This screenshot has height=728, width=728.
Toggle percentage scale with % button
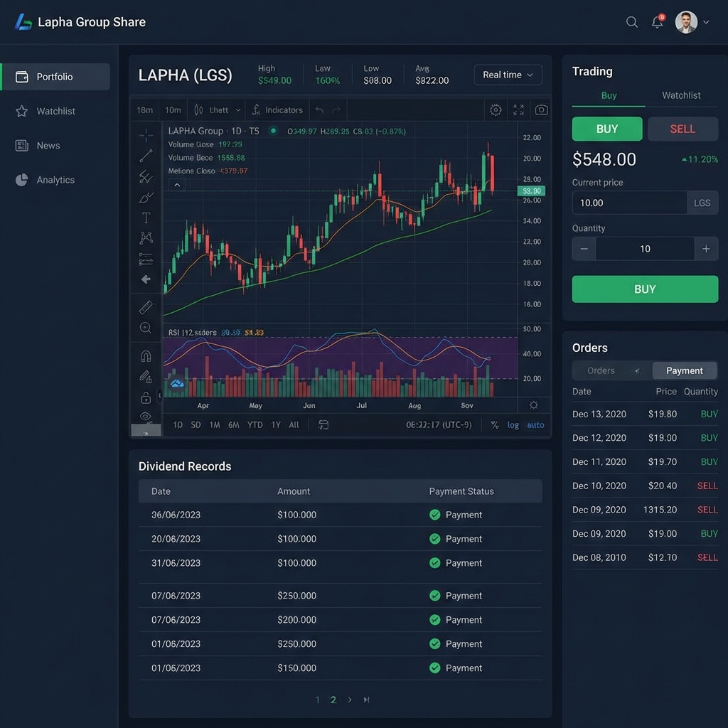(x=494, y=424)
